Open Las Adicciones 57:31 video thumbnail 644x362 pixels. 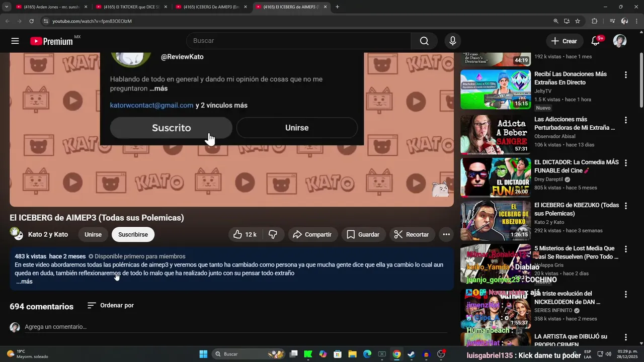[x=496, y=134]
